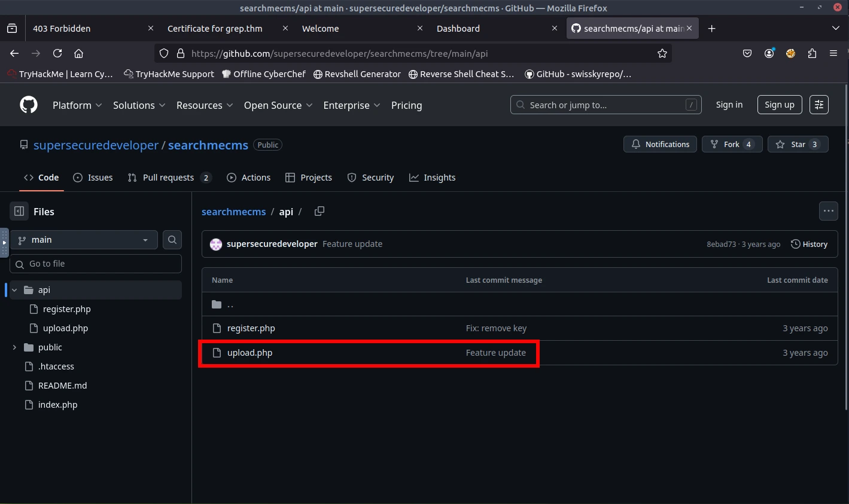Open the more options ellipsis button
This screenshot has width=849, height=504.
coord(828,211)
